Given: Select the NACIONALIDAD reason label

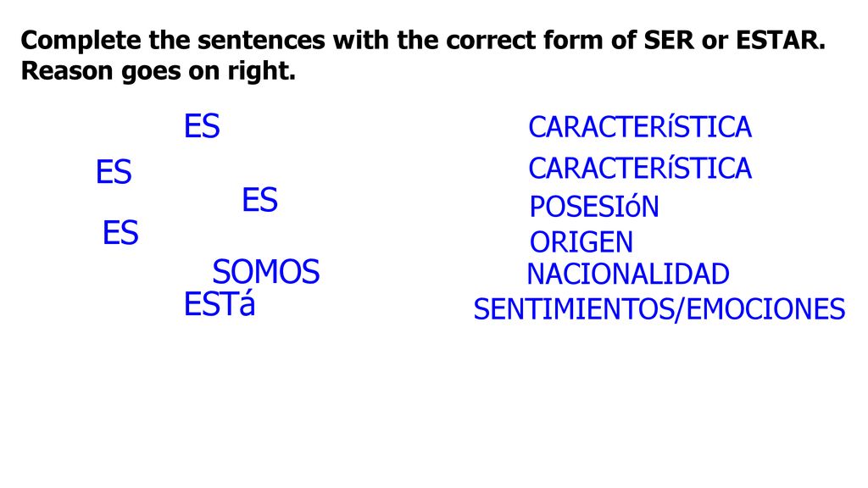Looking at the screenshot, I should (628, 274).
